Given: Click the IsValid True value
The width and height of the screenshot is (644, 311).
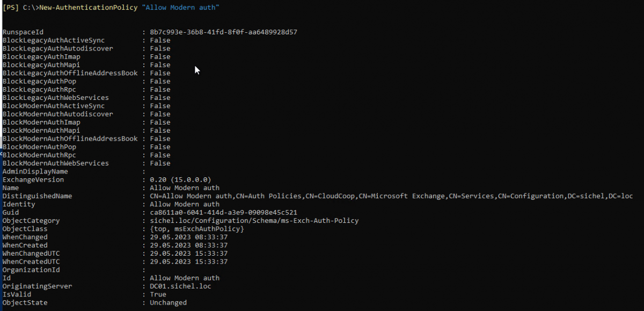Looking at the screenshot, I should point(158,294).
